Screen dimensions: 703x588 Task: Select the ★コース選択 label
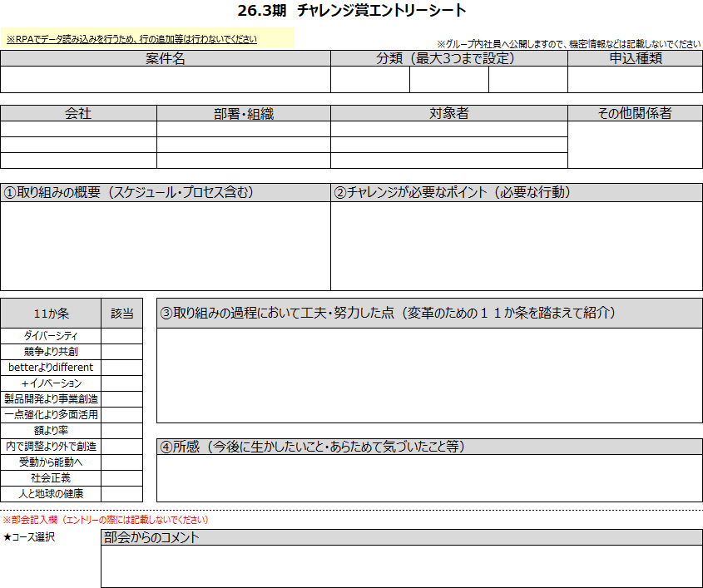click(x=29, y=537)
